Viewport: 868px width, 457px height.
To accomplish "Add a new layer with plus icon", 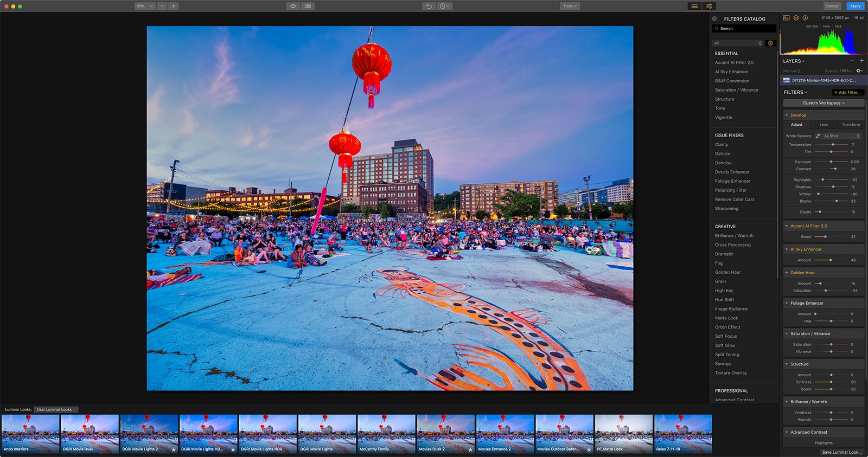I will click(861, 61).
